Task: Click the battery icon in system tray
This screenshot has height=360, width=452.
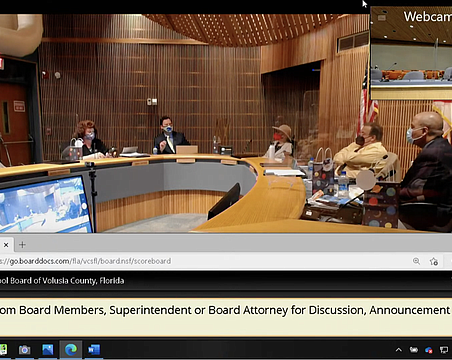Action: click(x=414, y=350)
